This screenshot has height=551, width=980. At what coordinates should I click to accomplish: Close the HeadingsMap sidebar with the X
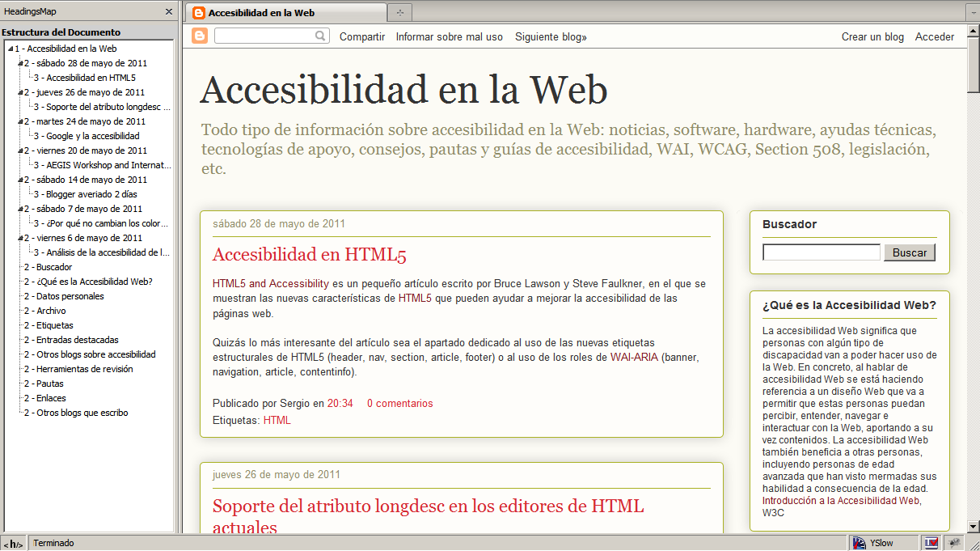point(168,11)
